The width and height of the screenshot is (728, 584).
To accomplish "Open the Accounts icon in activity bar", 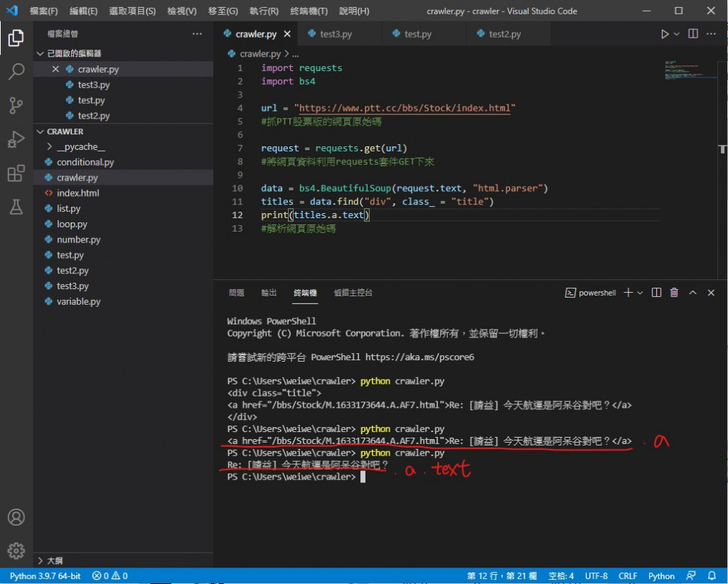I will 16,517.
